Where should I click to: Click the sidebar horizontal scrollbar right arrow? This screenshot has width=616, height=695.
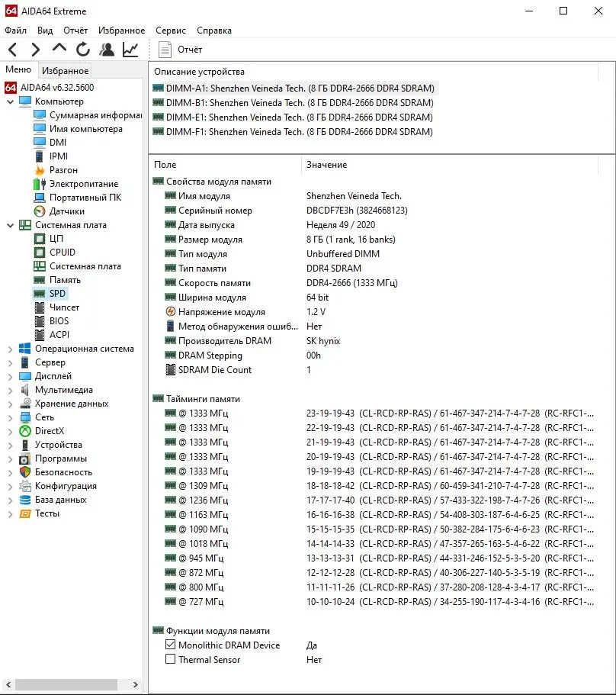coord(136,684)
